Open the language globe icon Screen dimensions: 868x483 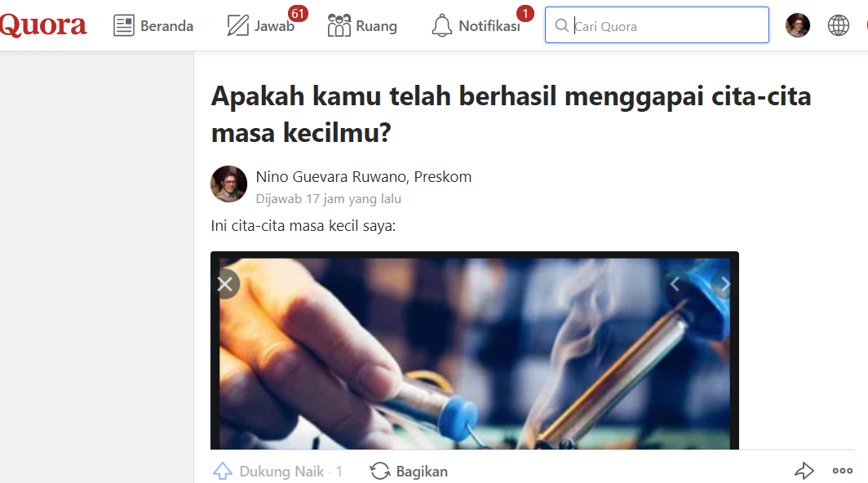pyautogui.click(x=838, y=25)
